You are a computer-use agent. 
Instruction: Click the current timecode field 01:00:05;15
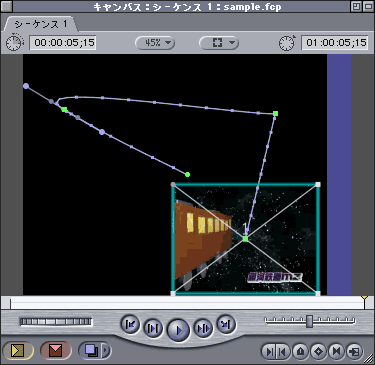(334, 43)
